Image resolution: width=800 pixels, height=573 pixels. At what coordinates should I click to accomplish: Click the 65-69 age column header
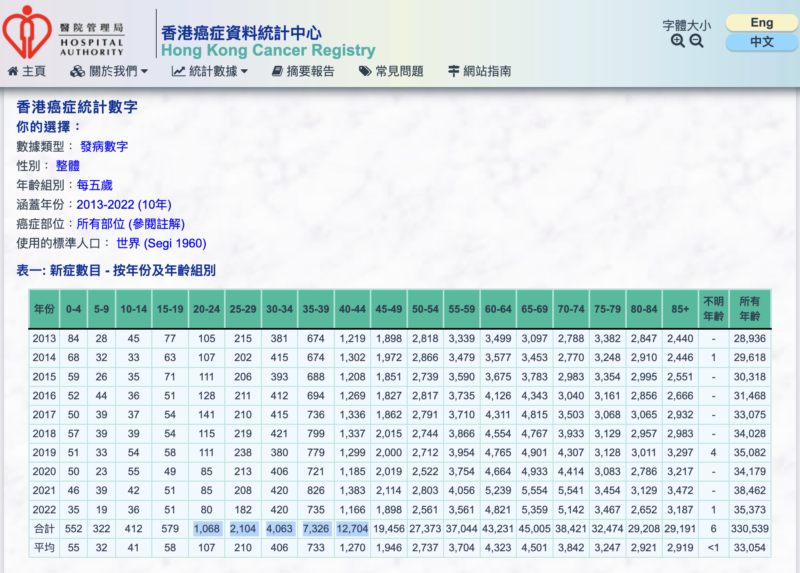point(535,309)
